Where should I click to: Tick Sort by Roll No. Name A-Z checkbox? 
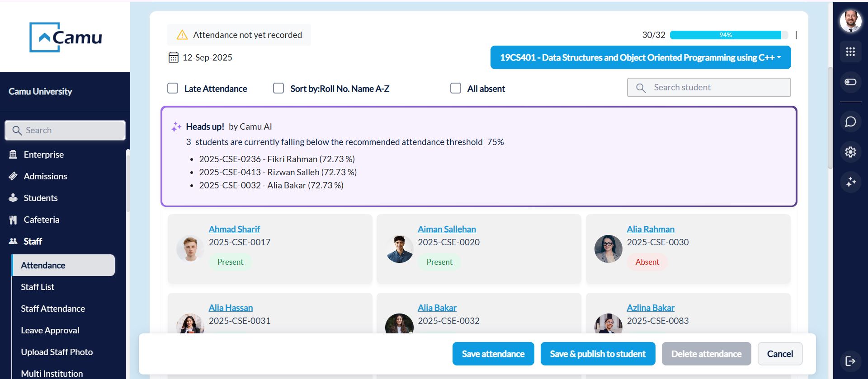278,88
